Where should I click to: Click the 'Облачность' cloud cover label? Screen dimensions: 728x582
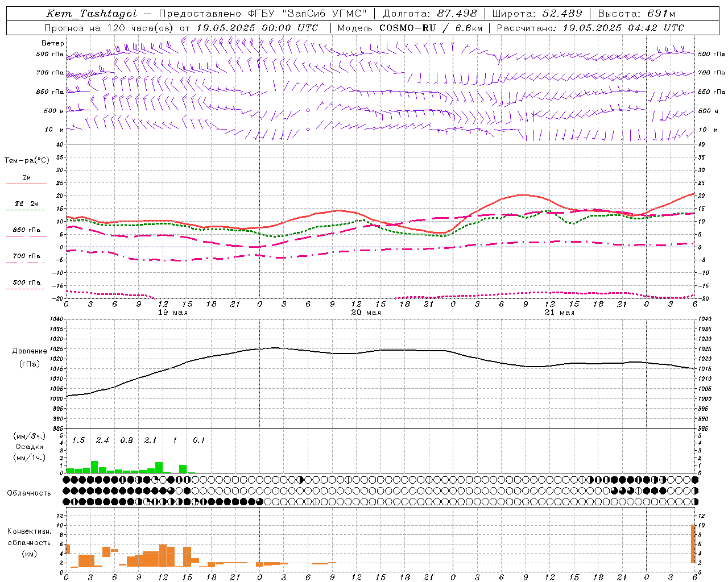[x=29, y=493]
